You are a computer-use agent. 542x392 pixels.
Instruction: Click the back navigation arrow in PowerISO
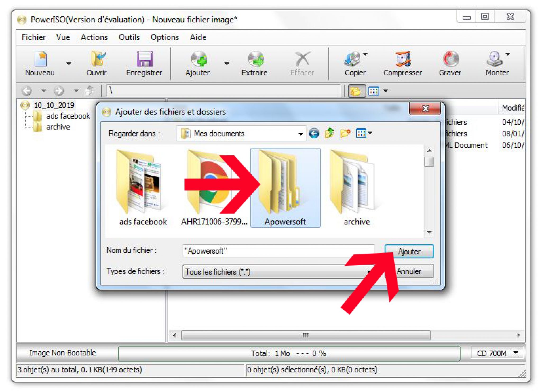click(27, 91)
